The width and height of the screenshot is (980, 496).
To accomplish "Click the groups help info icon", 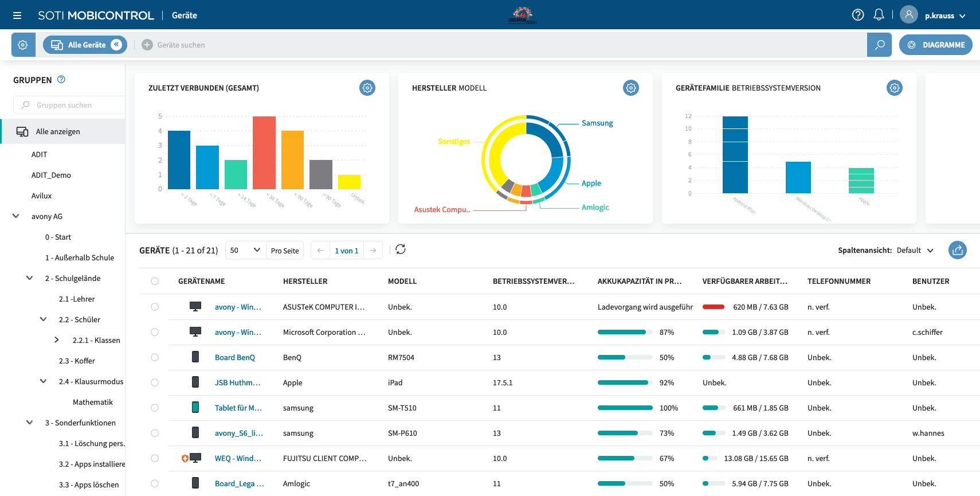I will (x=61, y=80).
